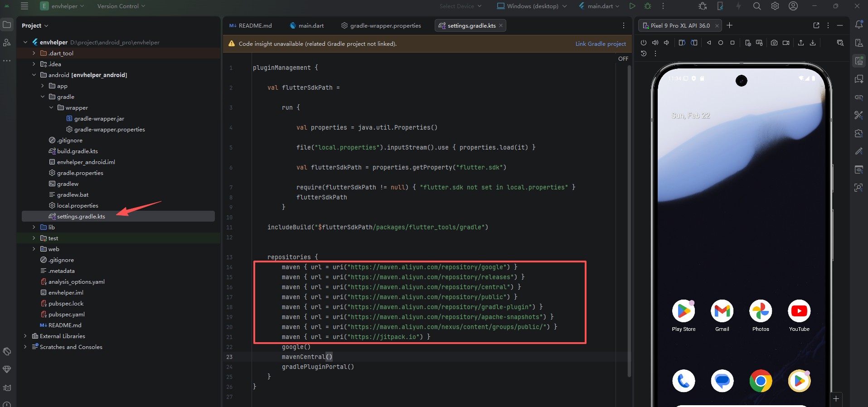Screen dimensions: 868x407
Task: Open Search Everywhere magnifier icon
Action: (x=757, y=6)
